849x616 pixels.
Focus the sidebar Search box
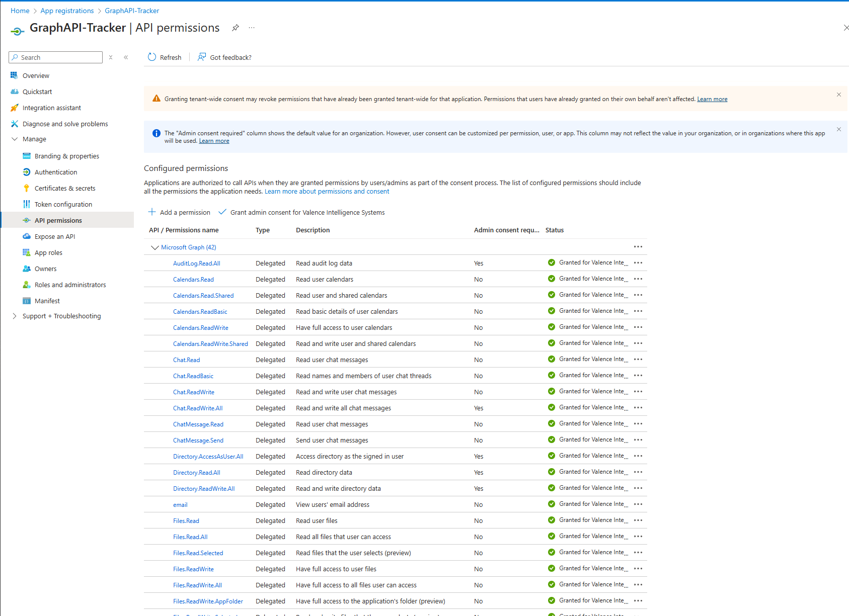pos(55,57)
